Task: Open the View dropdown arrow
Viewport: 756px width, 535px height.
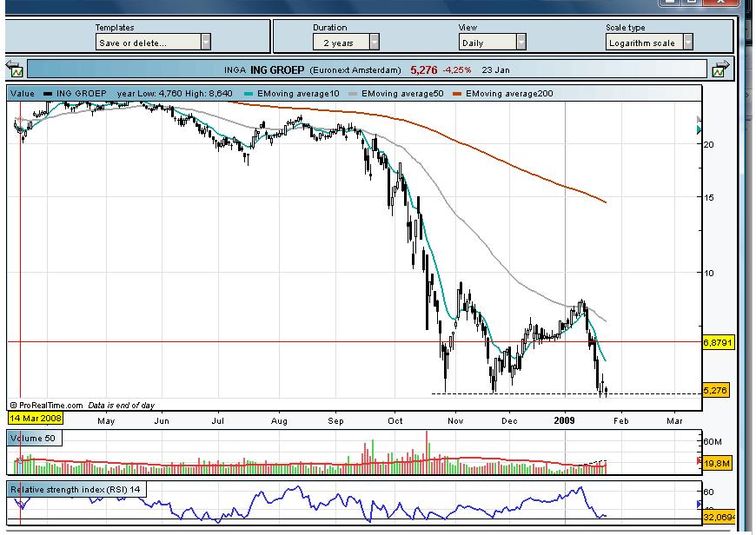Action: point(521,42)
